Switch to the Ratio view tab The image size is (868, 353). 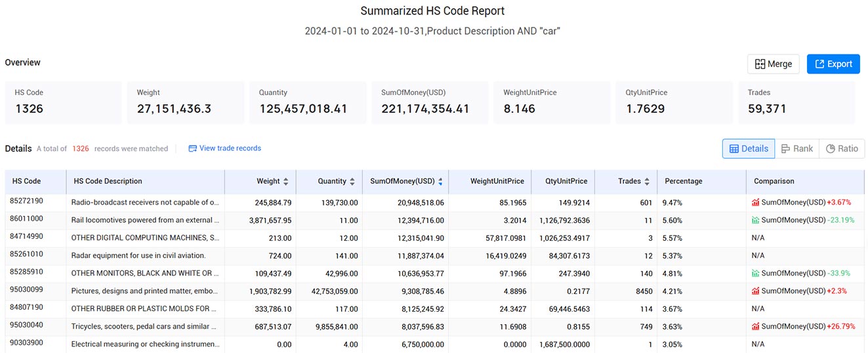tap(842, 149)
